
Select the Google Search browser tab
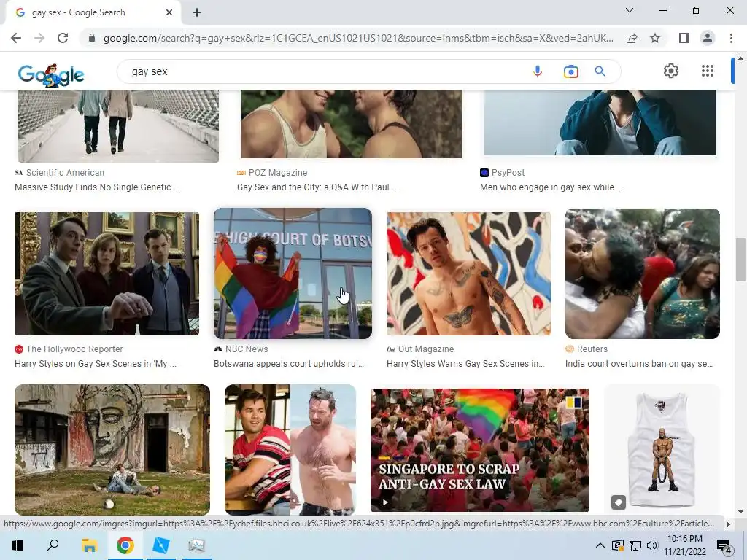[93, 13]
